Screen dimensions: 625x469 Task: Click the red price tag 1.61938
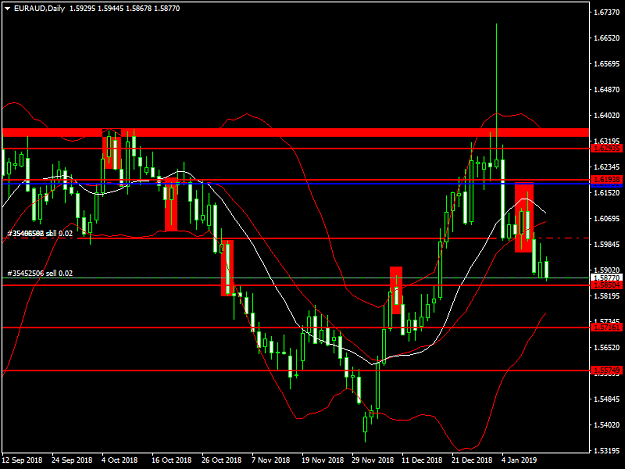click(607, 179)
